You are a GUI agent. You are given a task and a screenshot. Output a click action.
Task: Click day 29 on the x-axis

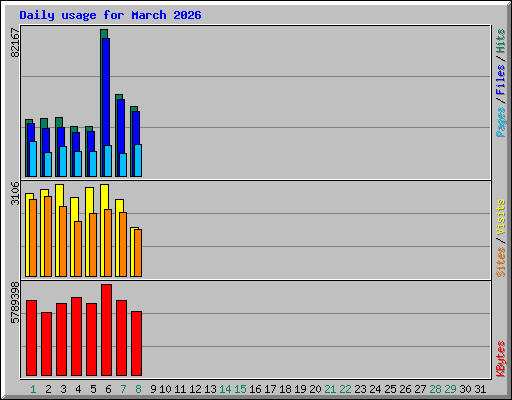pyautogui.click(x=450, y=389)
